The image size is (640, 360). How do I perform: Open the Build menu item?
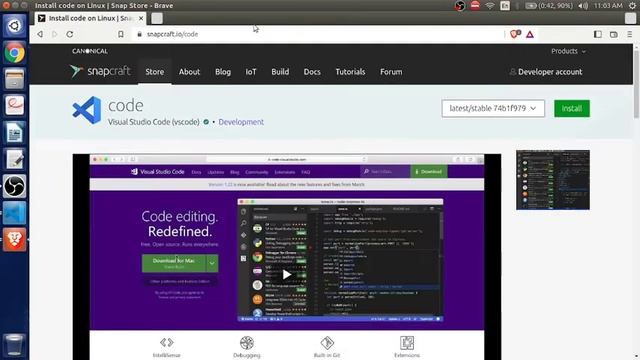point(280,72)
